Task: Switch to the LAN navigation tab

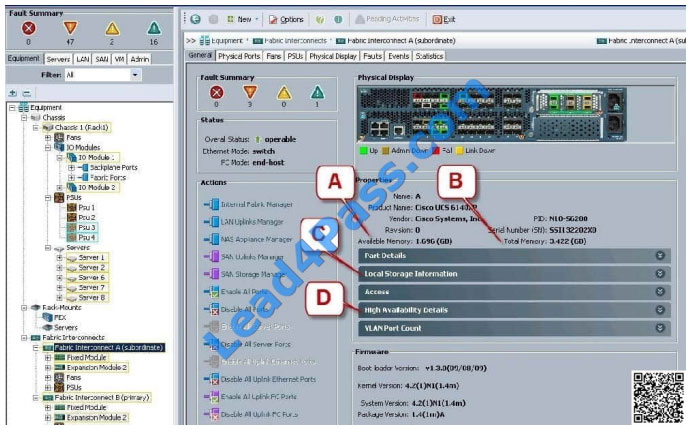Action: 83,59
